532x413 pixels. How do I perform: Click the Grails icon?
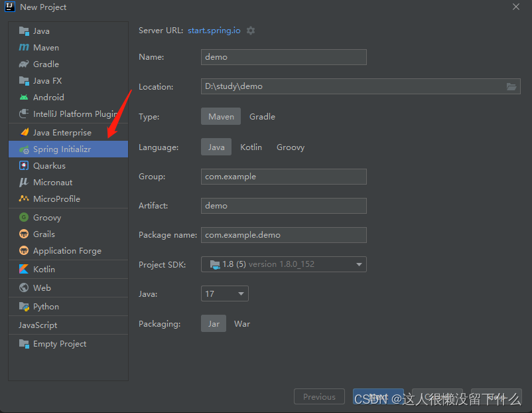click(24, 234)
